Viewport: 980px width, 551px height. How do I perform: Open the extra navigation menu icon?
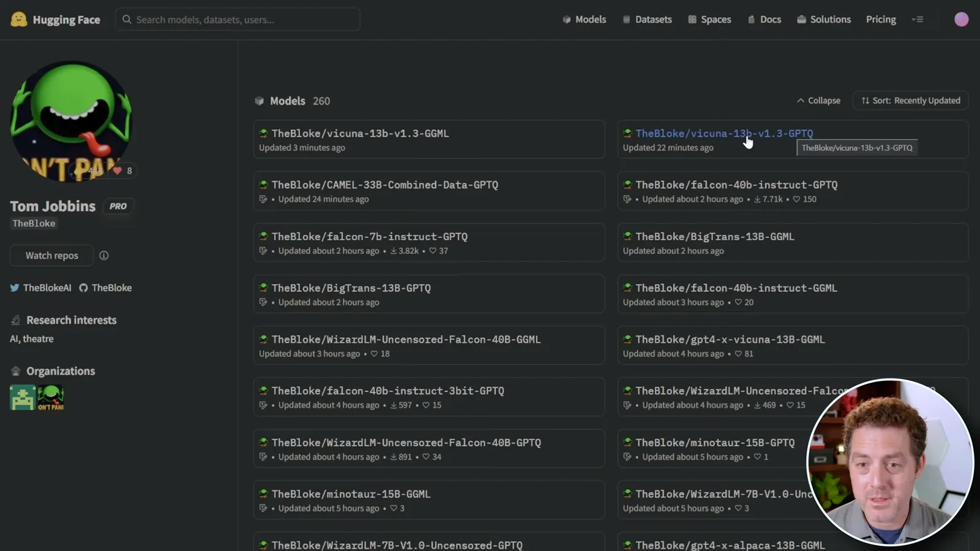coord(917,20)
